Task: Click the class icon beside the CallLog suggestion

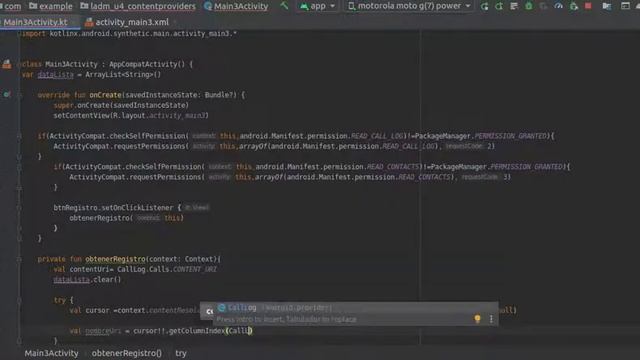Action: (x=222, y=308)
